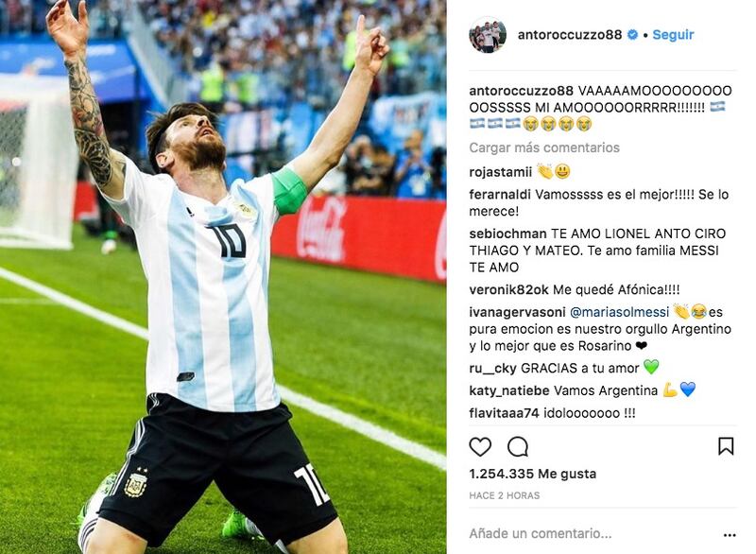Open rojastamii's profile
Image resolution: width=756 pixels, height=554 pixels.
(x=501, y=172)
